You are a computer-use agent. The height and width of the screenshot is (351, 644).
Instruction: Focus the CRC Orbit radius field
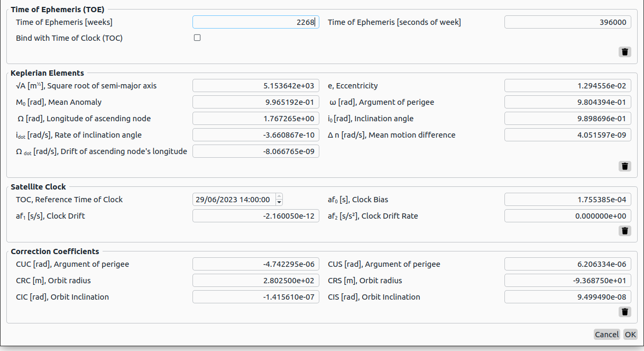pos(255,281)
